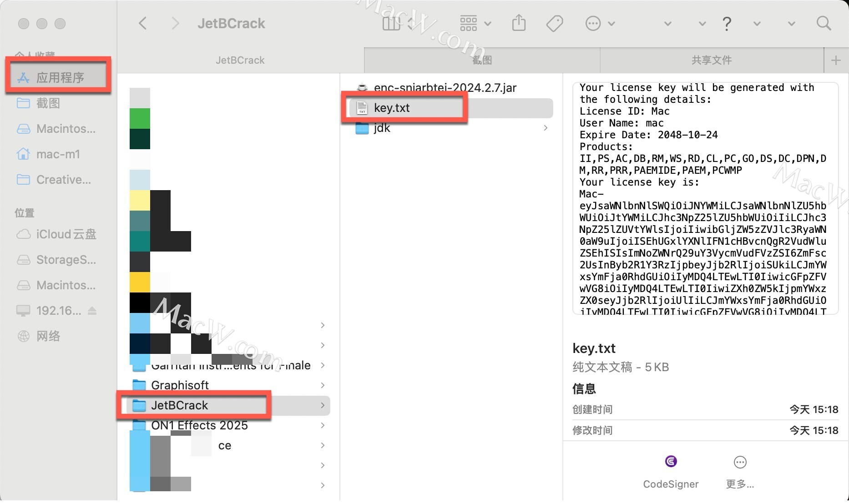Click the JetBCrack folder icon

tap(139, 405)
